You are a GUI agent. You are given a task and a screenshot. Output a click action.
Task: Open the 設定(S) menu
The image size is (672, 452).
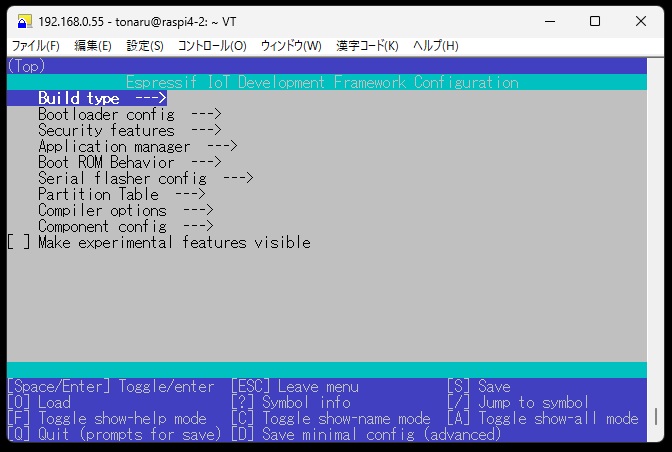[145, 46]
